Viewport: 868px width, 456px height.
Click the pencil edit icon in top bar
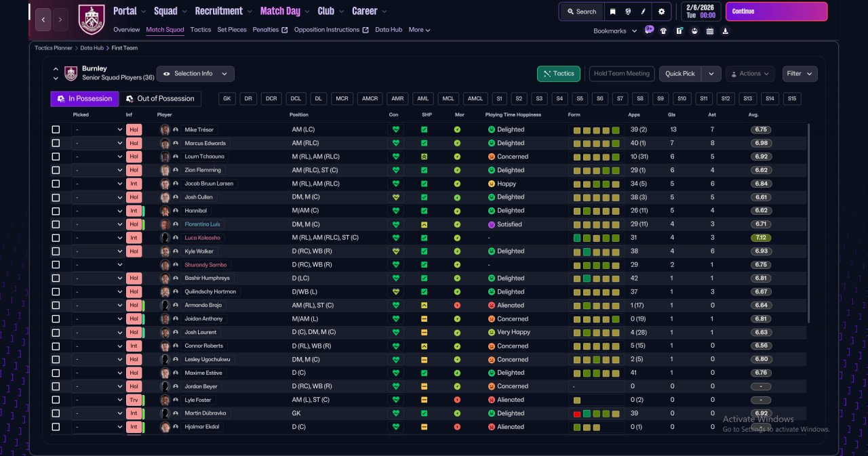click(644, 12)
